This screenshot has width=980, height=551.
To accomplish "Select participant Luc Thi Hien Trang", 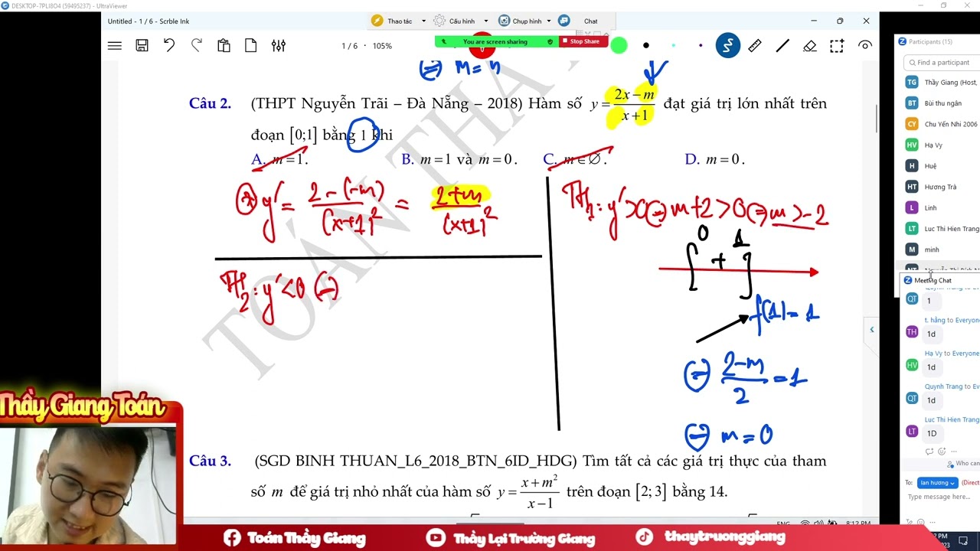I will coord(941,229).
